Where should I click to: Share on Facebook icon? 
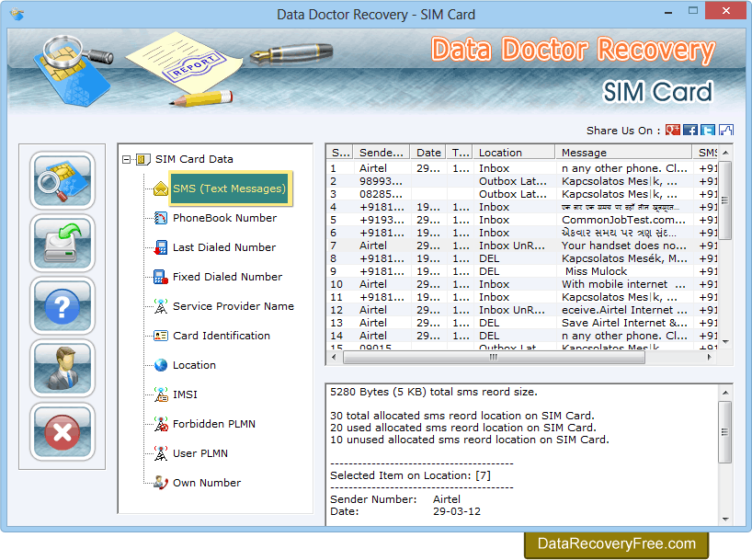click(x=690, y=130)
